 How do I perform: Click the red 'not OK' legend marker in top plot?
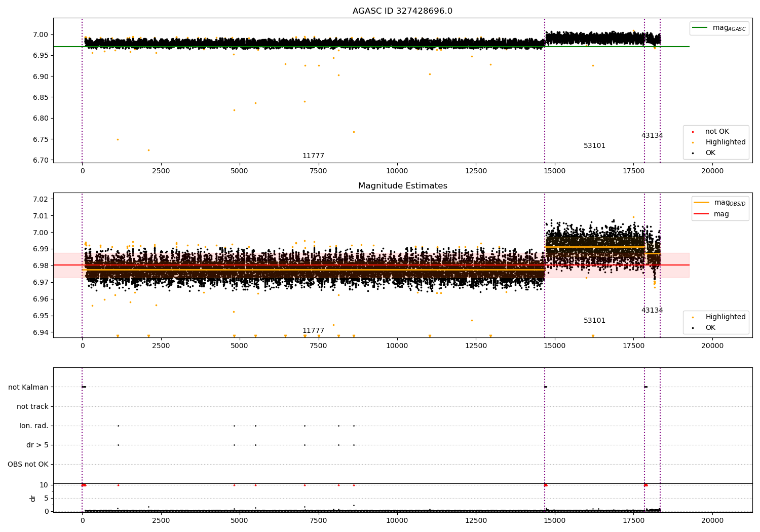point(693,132)
